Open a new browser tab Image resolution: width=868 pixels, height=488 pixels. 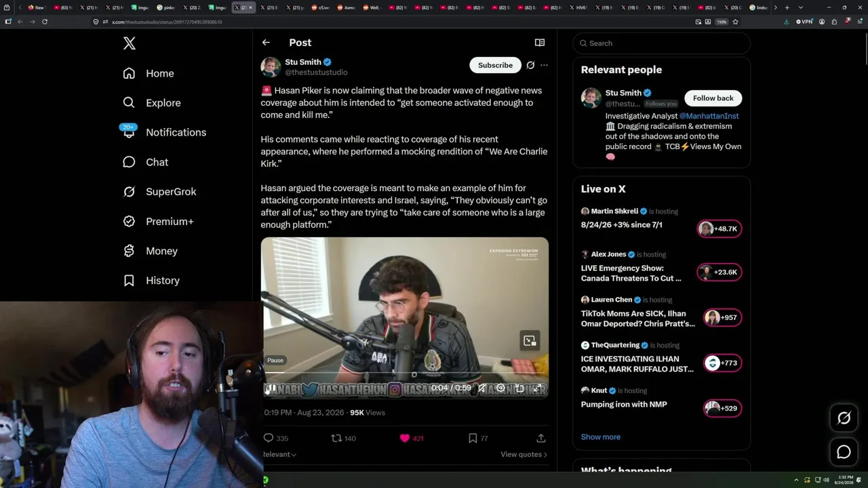[x=787, y=7]
